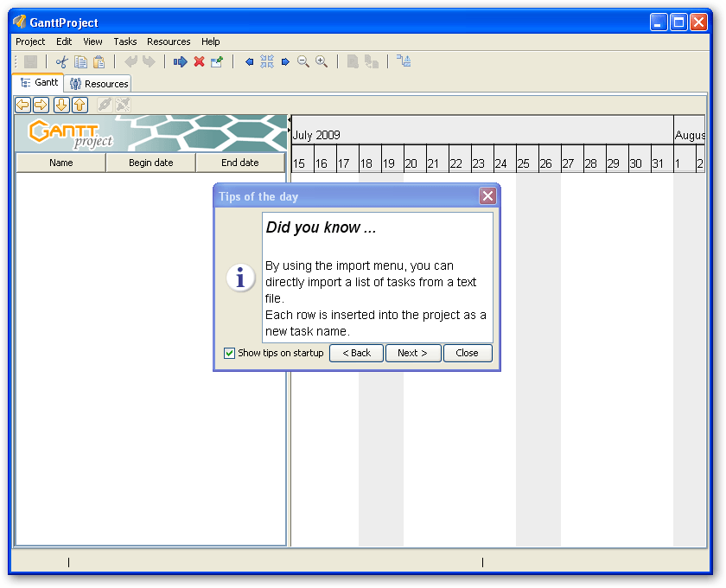
Task: Click the GanttProject logo banner
Action: click(151, 133)
